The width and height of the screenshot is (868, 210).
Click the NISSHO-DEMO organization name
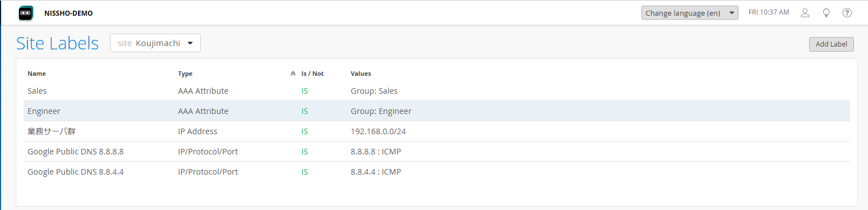point(68,13)
